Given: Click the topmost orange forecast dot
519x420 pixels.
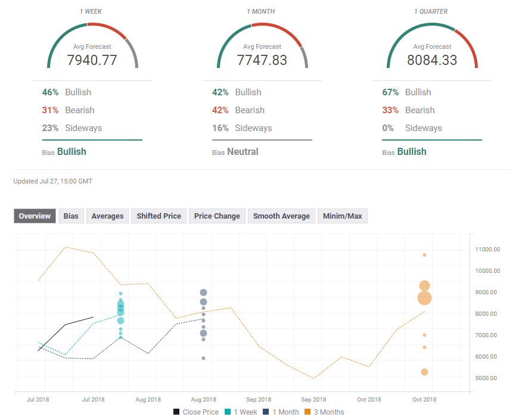Looking at the screenshot, I should click(x=424, y=255).
